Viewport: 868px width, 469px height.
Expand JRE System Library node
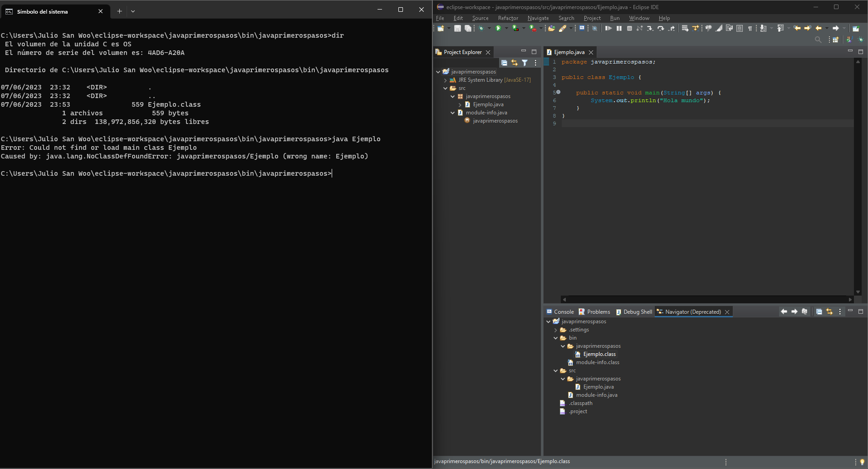(x=446, y=80)
